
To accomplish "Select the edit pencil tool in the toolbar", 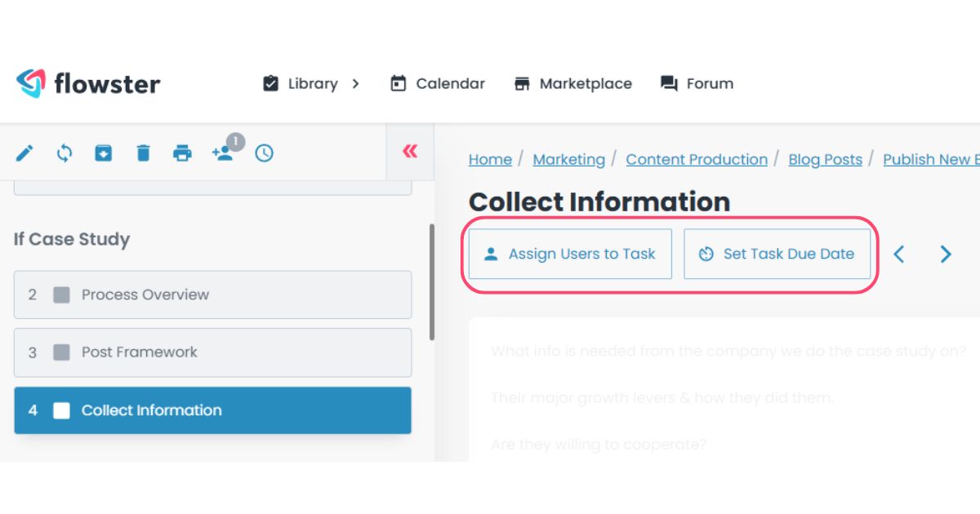I will click(x=25, y=152).
